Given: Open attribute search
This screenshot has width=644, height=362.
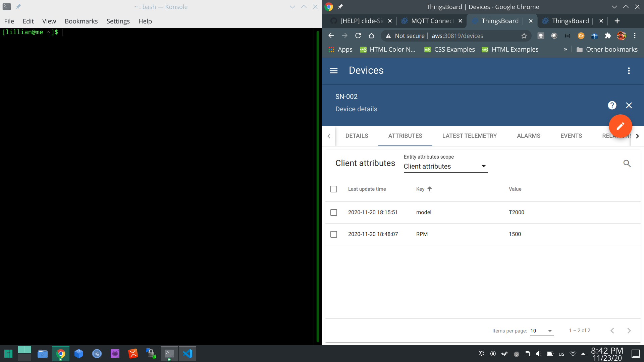Looking at the screenshot, I should pos(627,163).
